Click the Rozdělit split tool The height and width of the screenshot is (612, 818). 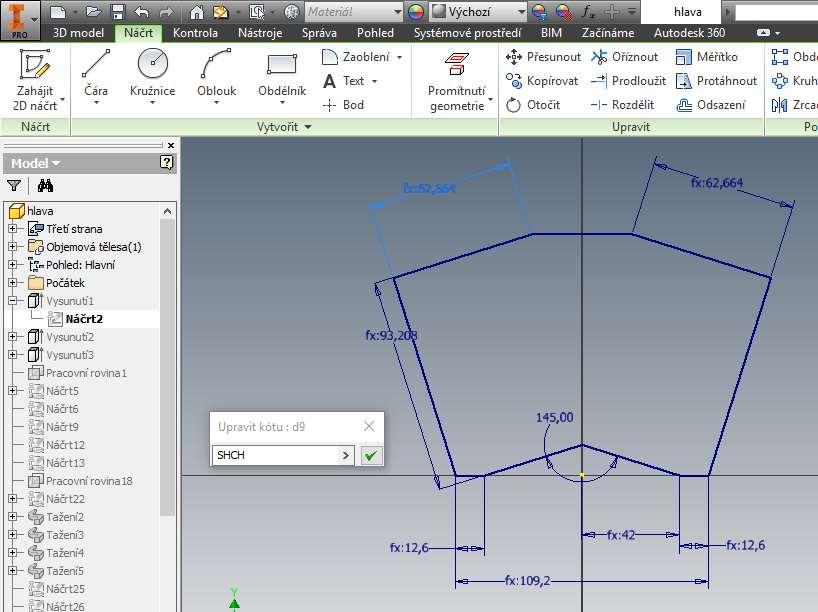(x=622, y=105)
